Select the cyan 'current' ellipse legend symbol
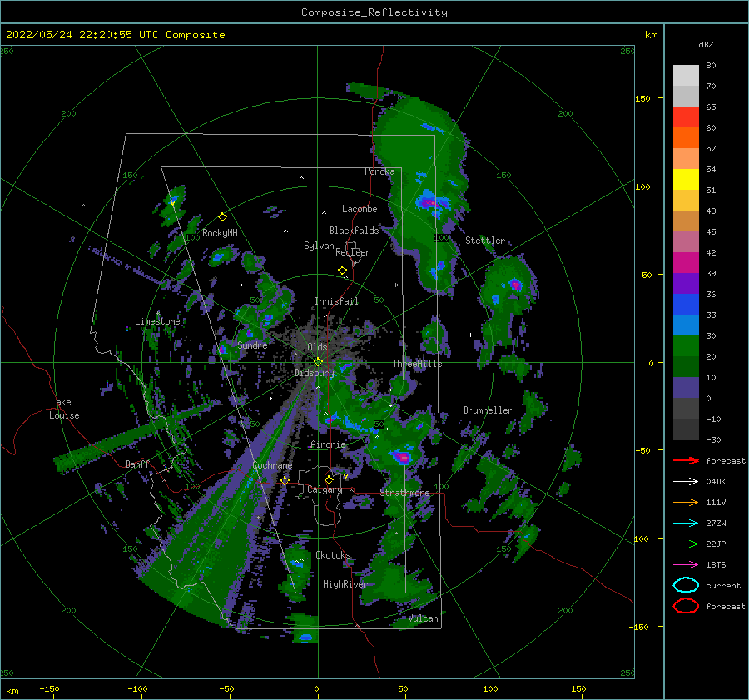This screenshot has width=749, height=700. pos(686,585)
